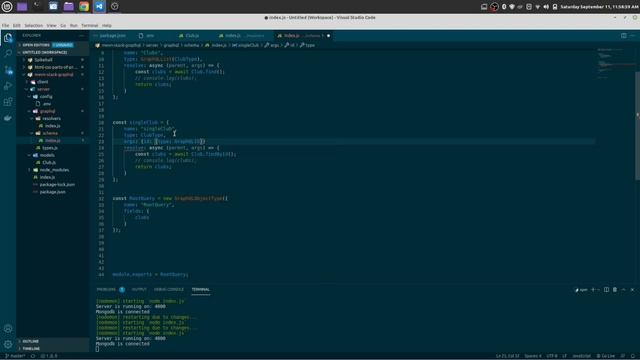The width and height of the screenshot is (640, 360).
Task: Switch to the resolvers index.js tab
Action: pyautogui.click(x=244, y=36)
